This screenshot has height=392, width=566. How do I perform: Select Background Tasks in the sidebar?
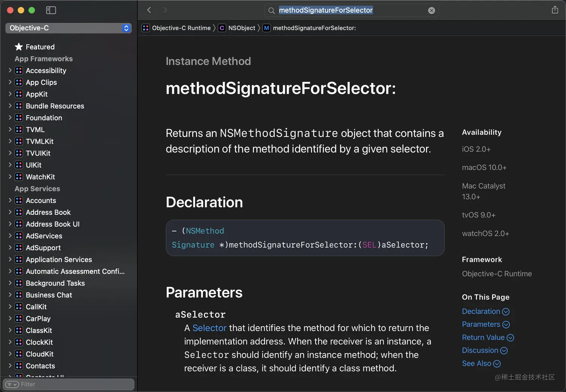point(55,283)
